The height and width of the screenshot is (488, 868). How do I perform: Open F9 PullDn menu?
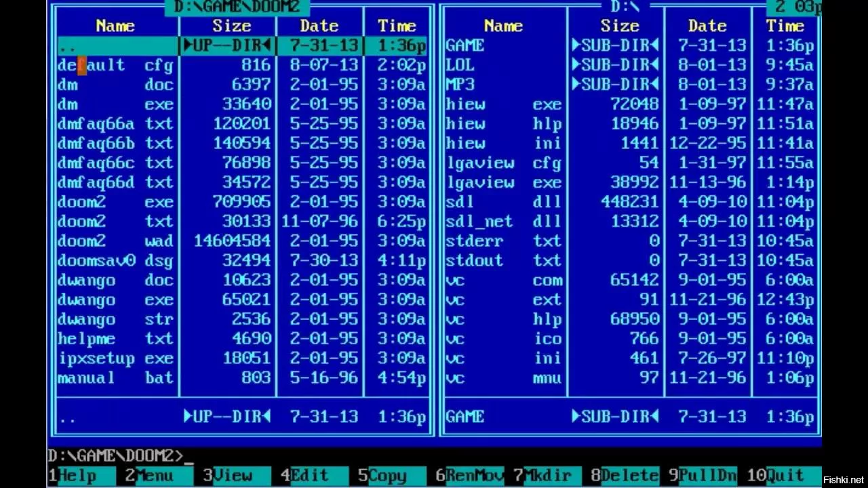pyautogui.click(x=705, y=476)
